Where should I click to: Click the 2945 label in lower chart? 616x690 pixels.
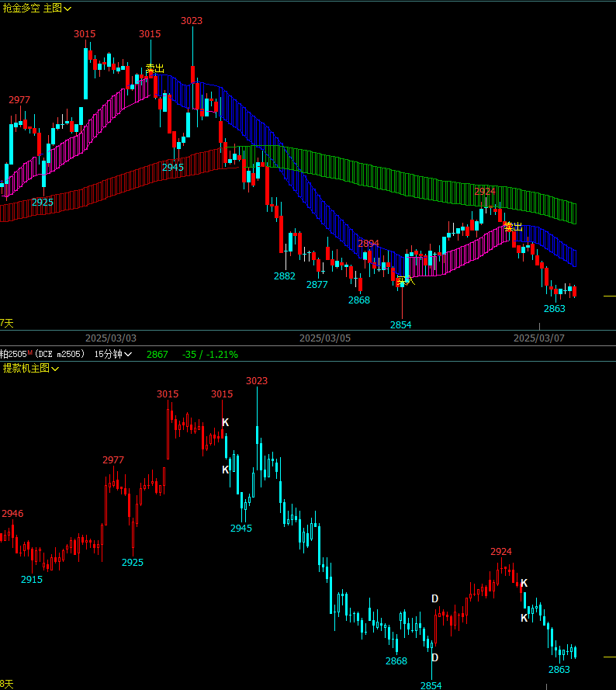tap(241, 528)
